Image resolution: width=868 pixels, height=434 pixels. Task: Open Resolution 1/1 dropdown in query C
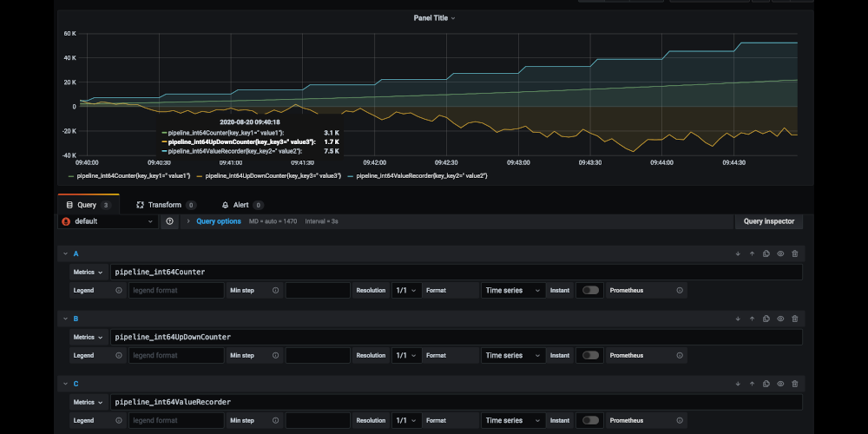coord(407,420)
